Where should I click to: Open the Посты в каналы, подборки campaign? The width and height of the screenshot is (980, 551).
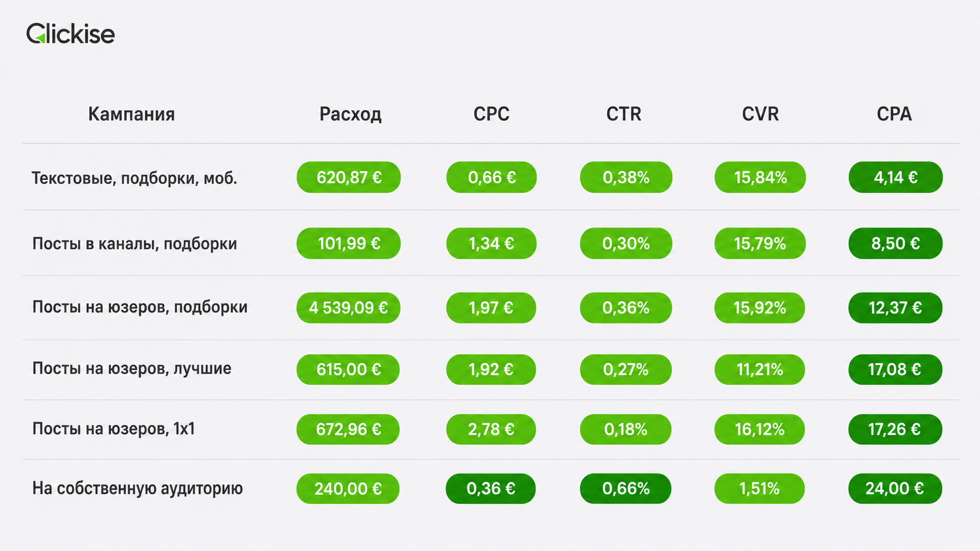[x=491, y=243]
